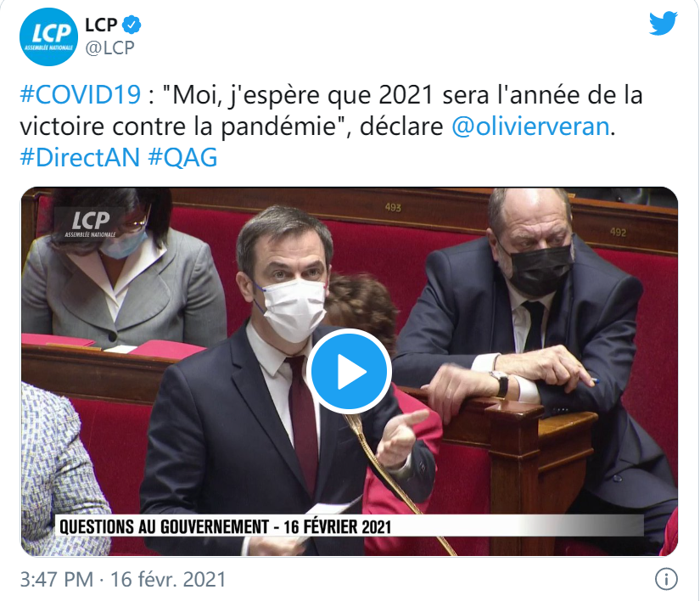Play the video with the blue play button
Image resolution: width=700 pixels, height=601 pixels.
[x=349, y=372]
